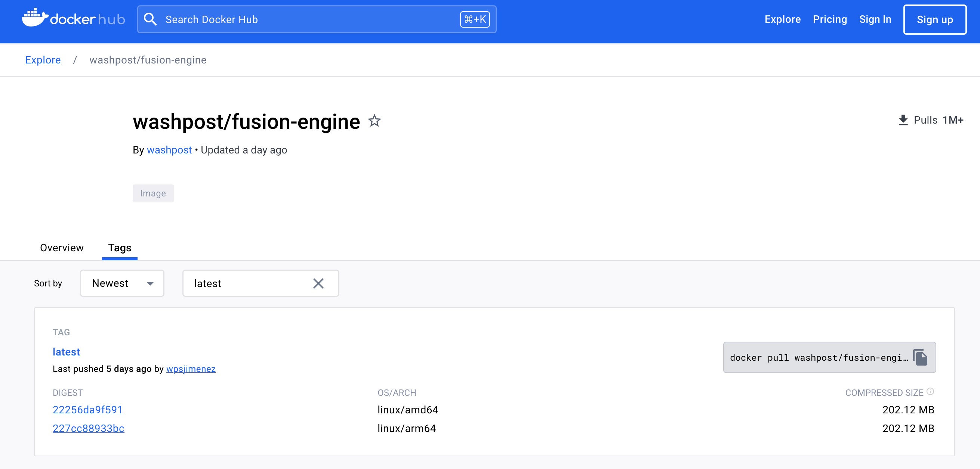Select the Tags tab
The image size is (980, 469).
tap(120, 248)
